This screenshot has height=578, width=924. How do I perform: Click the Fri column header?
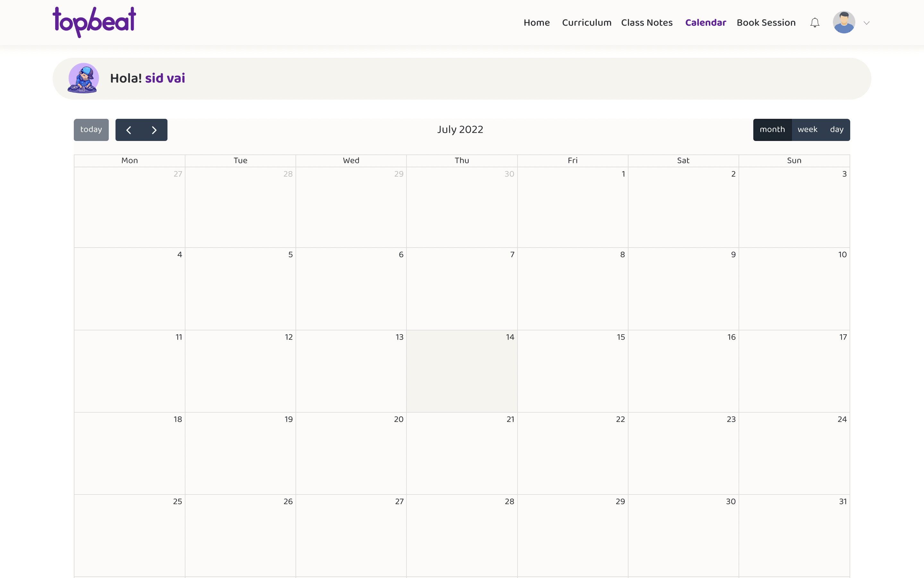click(x=572, y=161)
